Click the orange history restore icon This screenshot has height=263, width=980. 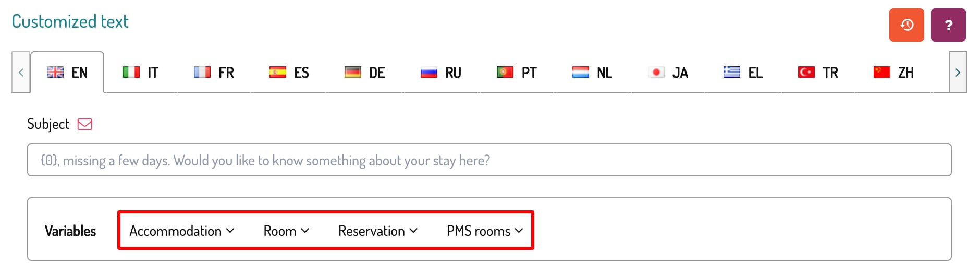[x=906, y=25]
